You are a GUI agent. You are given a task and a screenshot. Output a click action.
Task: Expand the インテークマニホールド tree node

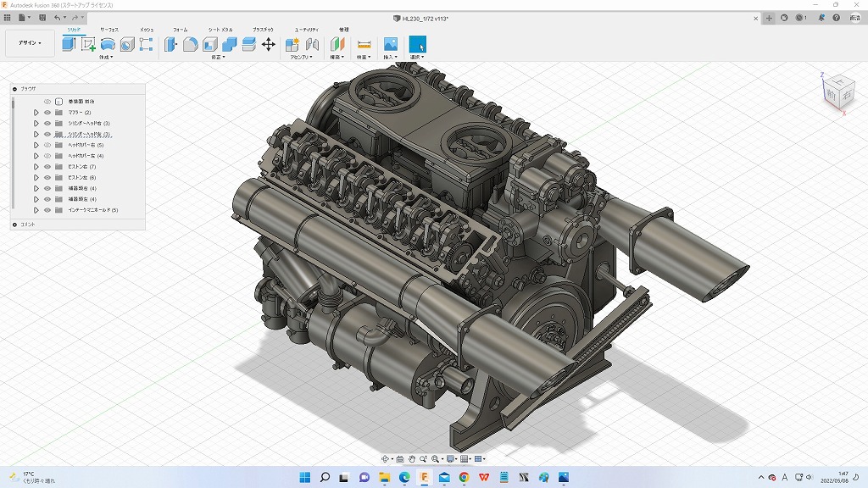[36, 210]
